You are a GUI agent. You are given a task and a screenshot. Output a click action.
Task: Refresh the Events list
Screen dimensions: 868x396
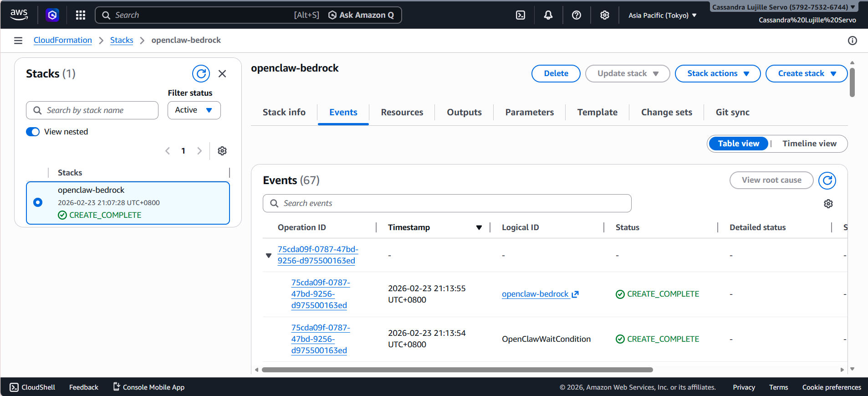pyautogui.click(x=827, y=180)
